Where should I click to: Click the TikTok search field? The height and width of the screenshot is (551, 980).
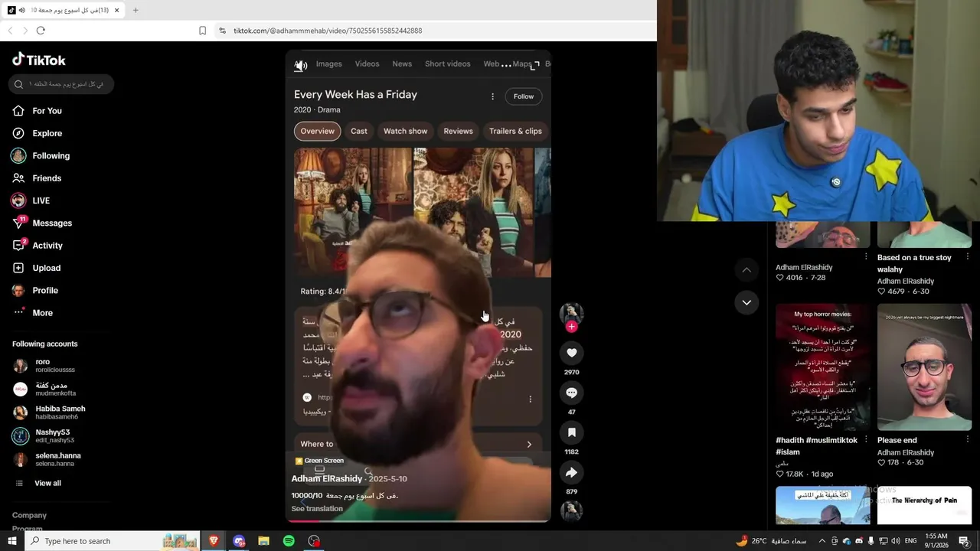click(61, 83)
